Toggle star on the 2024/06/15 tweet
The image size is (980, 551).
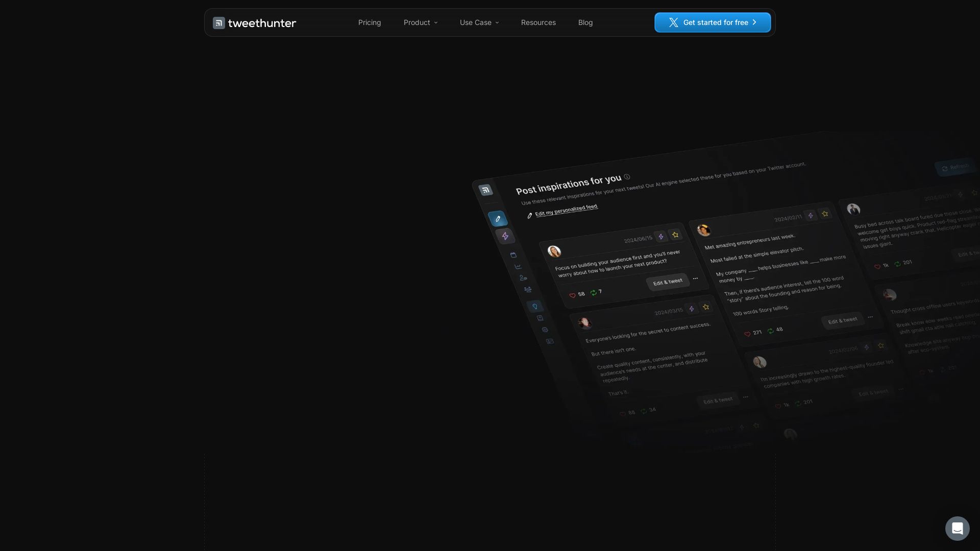tap(675, 235)
